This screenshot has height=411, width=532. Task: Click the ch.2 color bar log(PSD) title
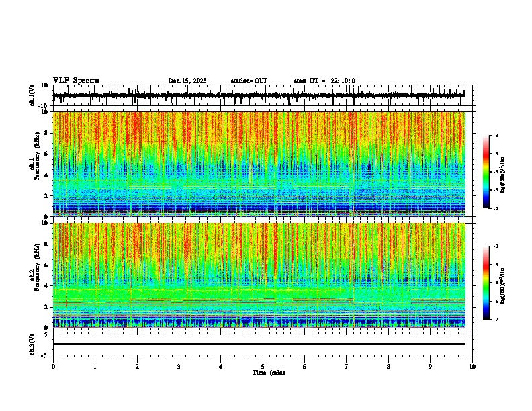click(503, 286)
